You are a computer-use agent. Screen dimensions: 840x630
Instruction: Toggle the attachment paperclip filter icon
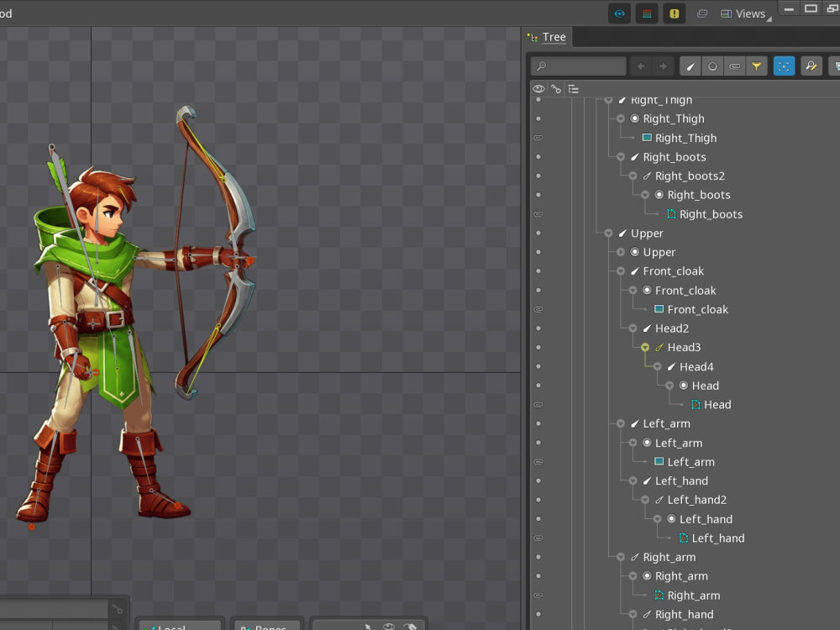coord(734,66)
